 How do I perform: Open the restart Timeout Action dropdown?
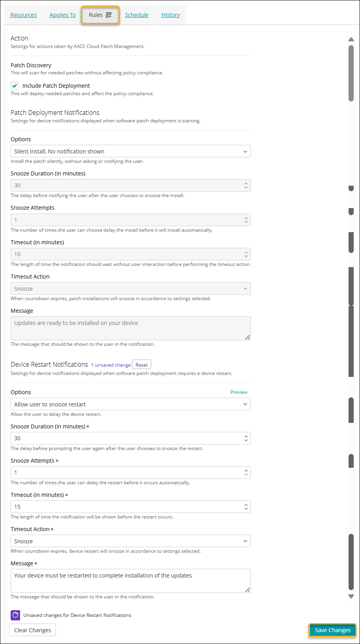coord(130,541)
